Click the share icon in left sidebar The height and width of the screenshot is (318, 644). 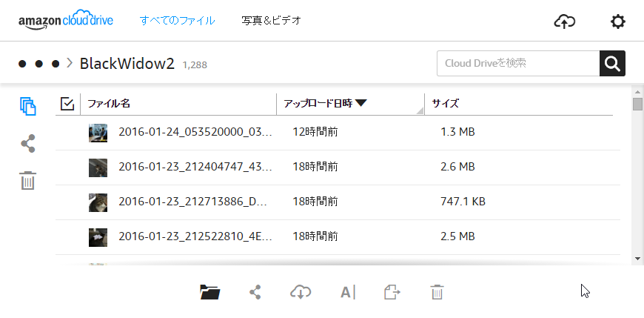point(28,144)
